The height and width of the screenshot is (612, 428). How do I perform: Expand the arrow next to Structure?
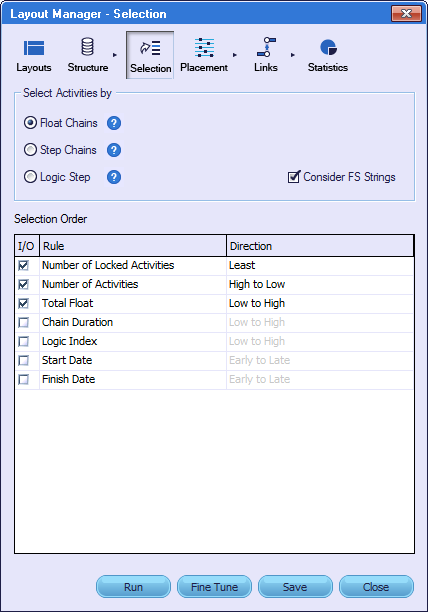pyautogui.click(x=115, y=55)
